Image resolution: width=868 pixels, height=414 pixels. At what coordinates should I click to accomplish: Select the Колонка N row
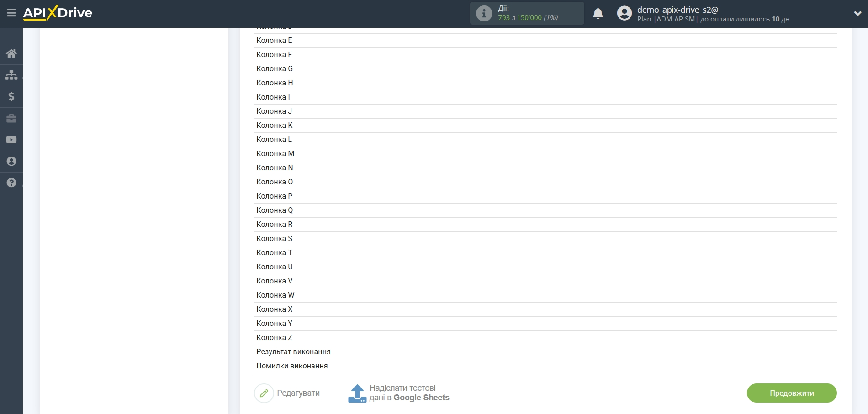(x=545, y=168)
